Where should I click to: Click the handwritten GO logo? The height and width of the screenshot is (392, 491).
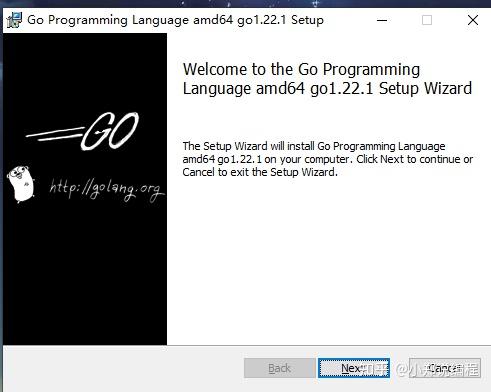110,131
